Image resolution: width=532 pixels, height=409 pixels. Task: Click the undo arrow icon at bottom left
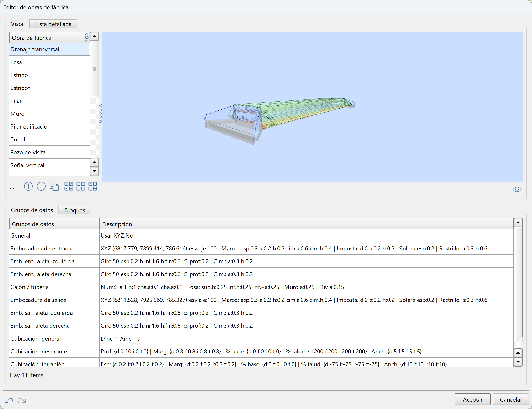click(x=9, y=400)
